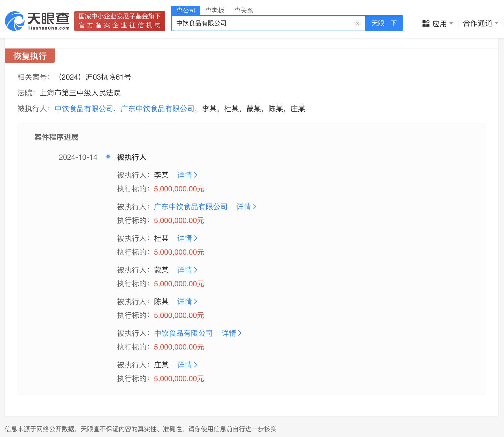The image size is (504, 437).
Task: Open 详情 for 广东中饮食品有限公司 entry
Action: (246, 207)
